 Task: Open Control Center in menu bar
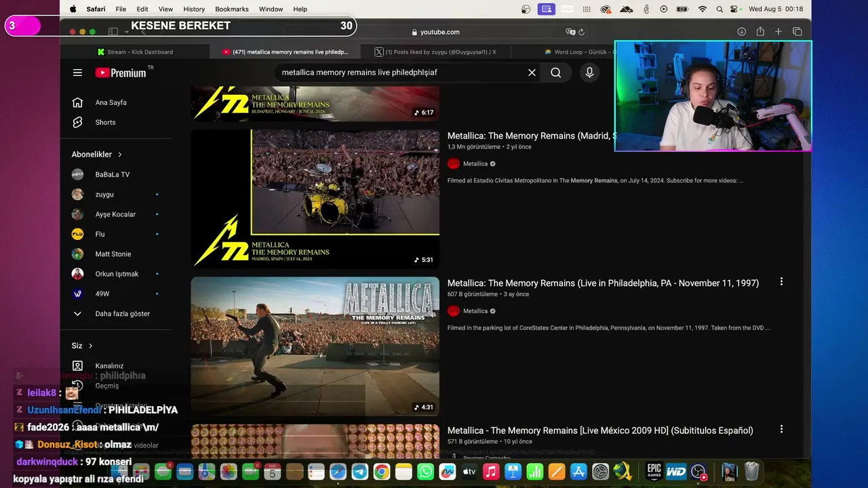[734, 9]
